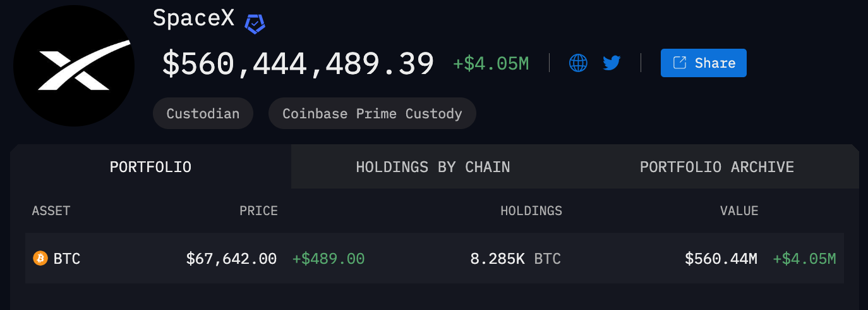
Task: Click the BTC price $67,642.00
Action: [231, 258]
